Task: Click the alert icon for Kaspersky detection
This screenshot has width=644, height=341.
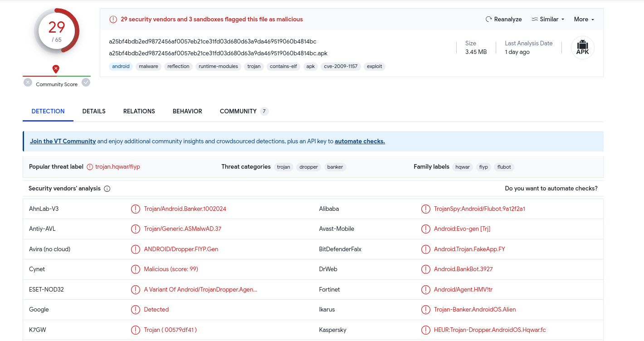Action: [425, 330]
